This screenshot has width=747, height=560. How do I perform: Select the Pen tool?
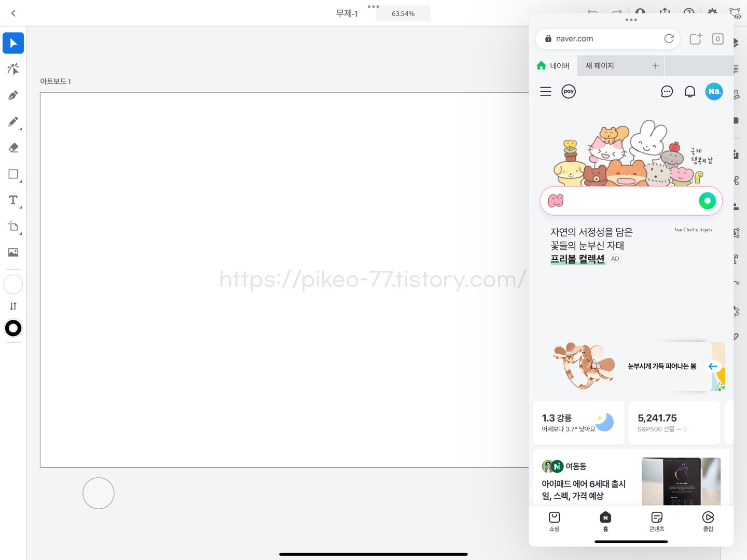[13, 95]
